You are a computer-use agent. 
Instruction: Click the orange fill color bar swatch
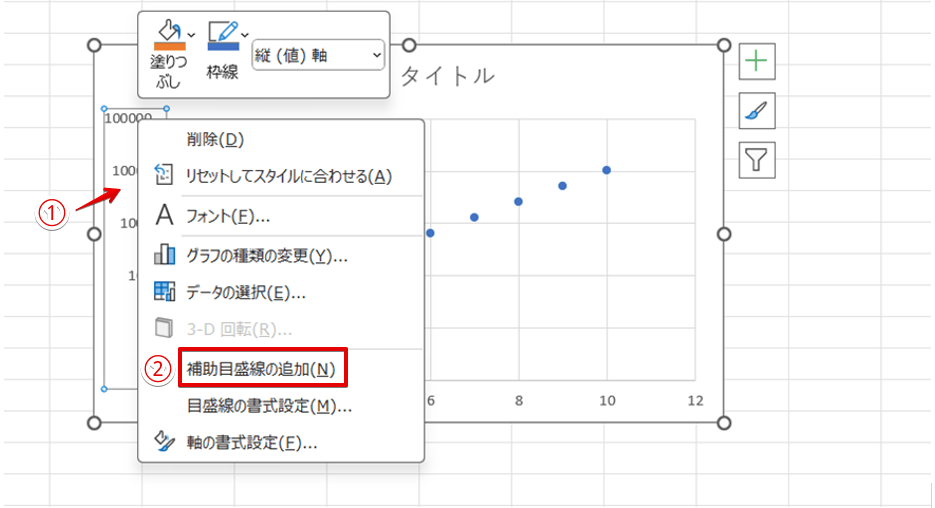coord(169,46)
